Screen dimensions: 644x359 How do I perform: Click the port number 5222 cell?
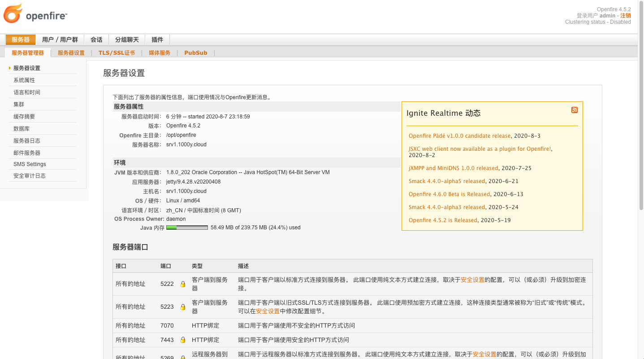(x=167, y=284)
